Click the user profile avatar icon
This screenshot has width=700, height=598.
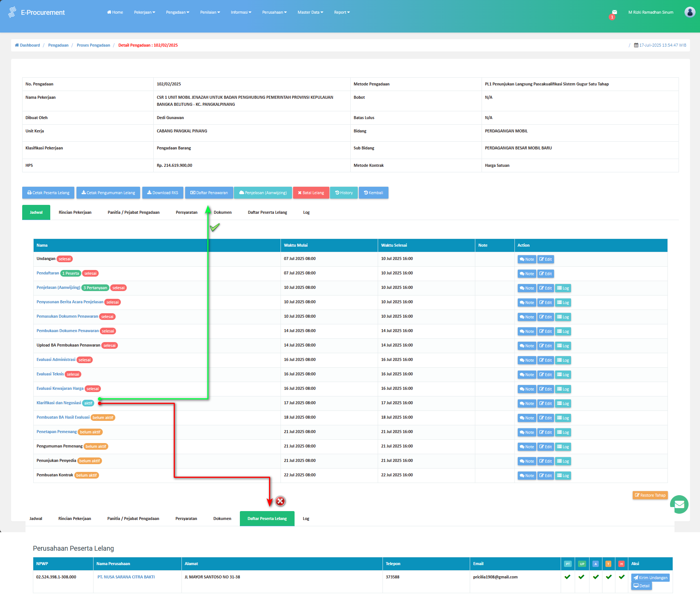(x=690, y=12)
